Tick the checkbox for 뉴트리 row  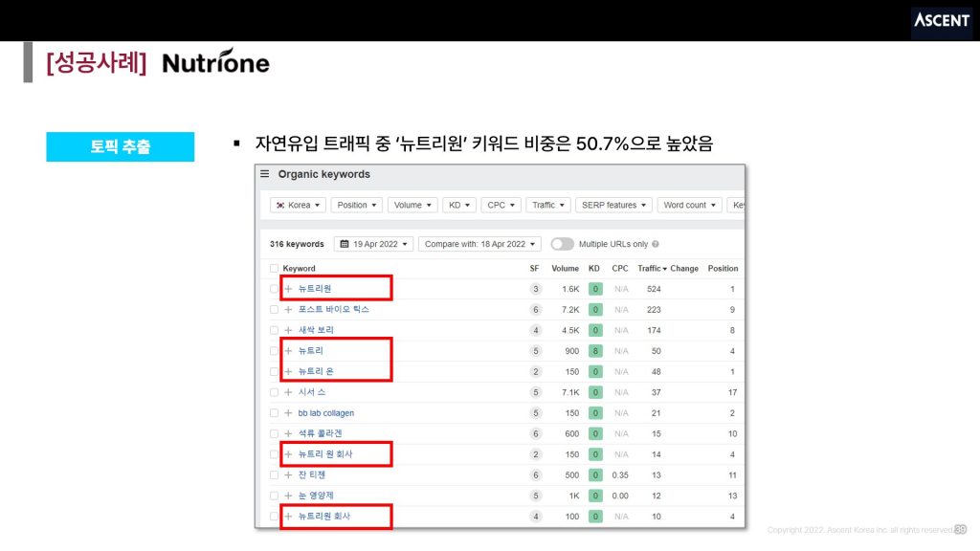(274, 351)
